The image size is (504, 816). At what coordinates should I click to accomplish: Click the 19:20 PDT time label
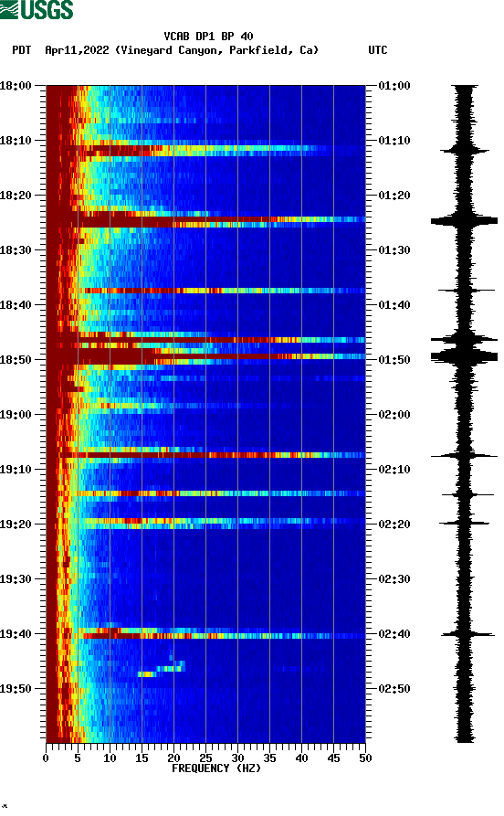[x=16, y=525]
